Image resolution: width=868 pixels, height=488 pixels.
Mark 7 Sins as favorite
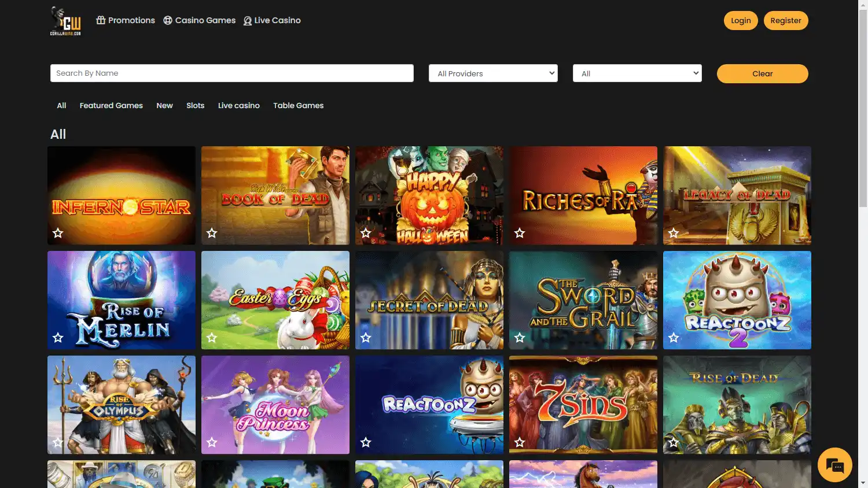coord(520,442)
